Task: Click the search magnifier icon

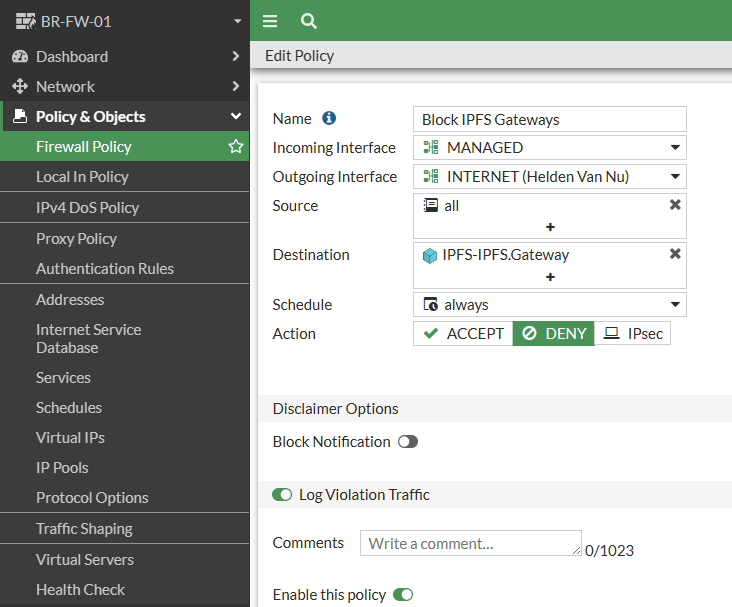Action: tap(308, 21)
